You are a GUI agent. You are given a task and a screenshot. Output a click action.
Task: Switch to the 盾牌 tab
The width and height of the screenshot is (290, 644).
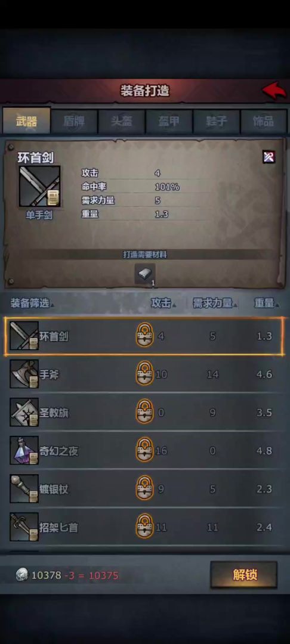[75, 122]
